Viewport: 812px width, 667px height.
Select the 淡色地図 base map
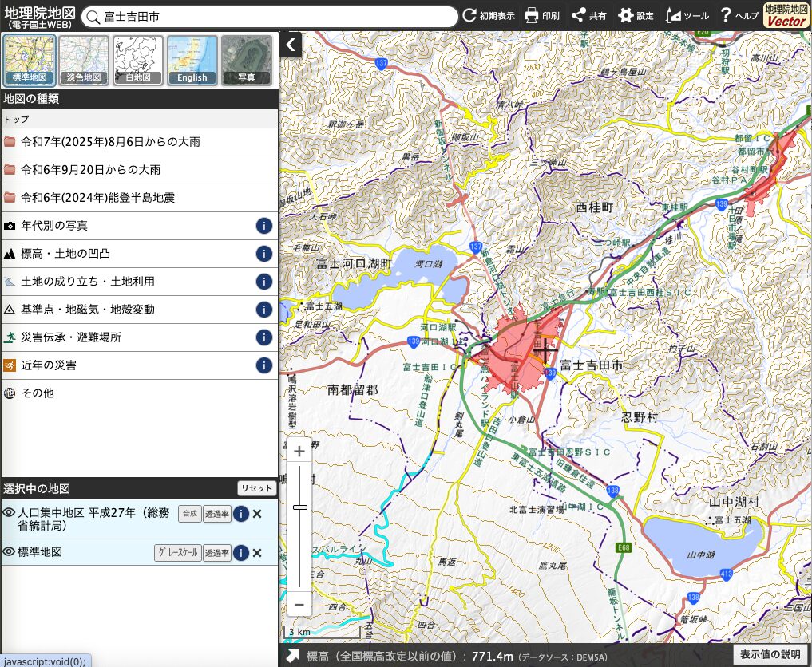pyautogui.click(x=84, y=61)
